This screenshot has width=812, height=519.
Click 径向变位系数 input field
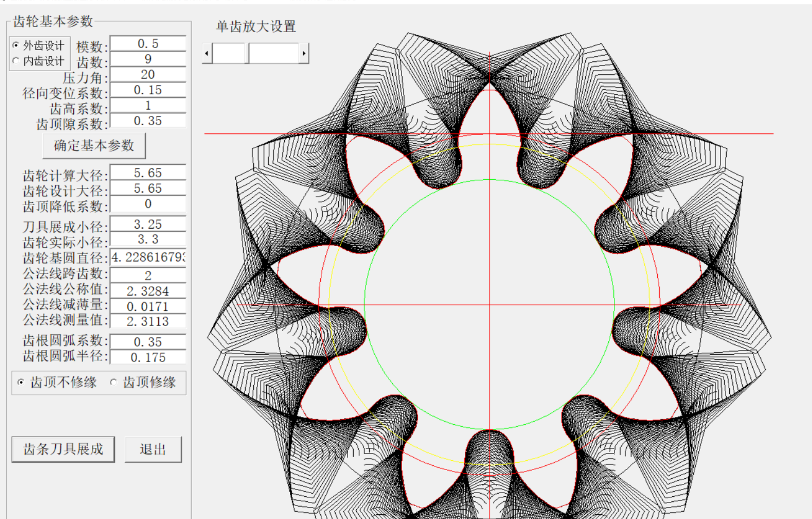[148, 90]
